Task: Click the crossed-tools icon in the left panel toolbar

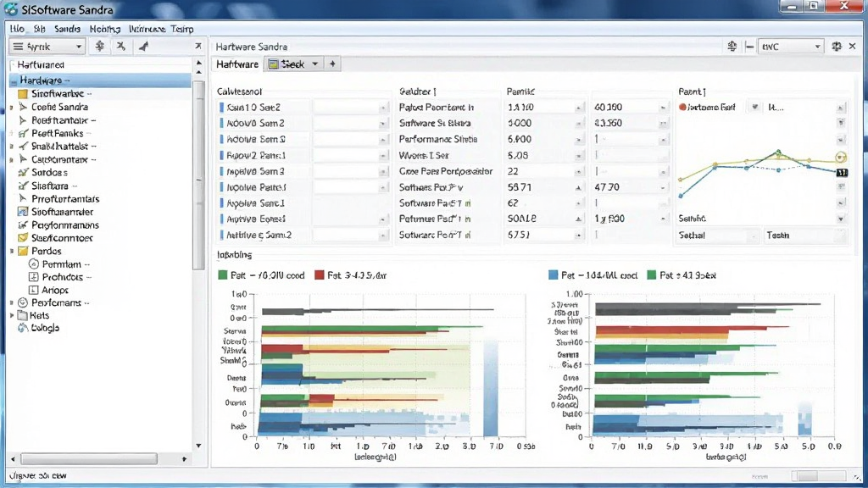Action: (x=120, y=47)
